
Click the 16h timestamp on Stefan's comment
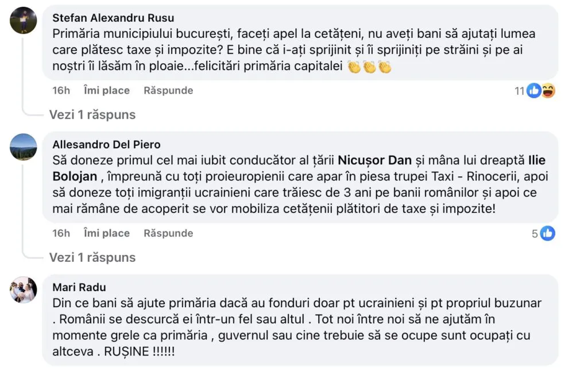click(61, 90)
